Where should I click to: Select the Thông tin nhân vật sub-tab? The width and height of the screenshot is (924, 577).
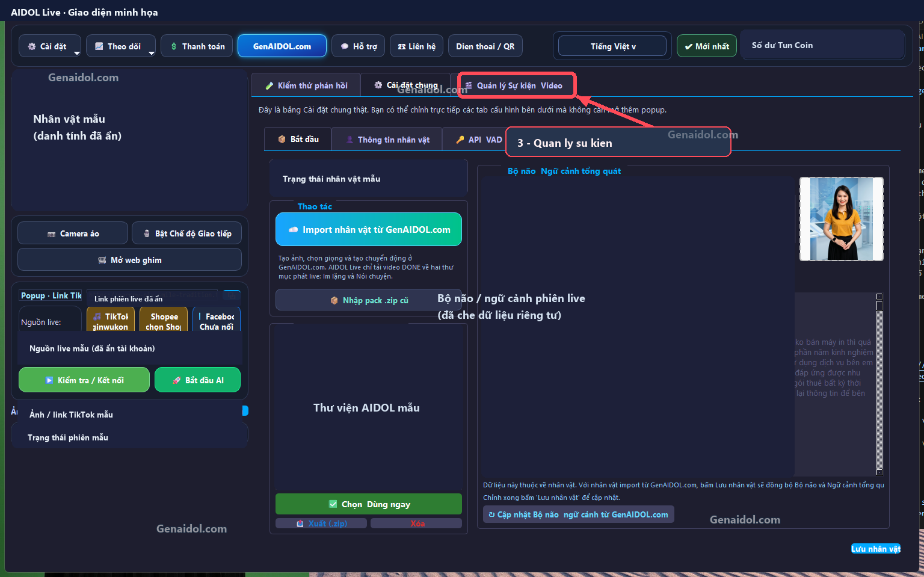(x=387, y=139)
